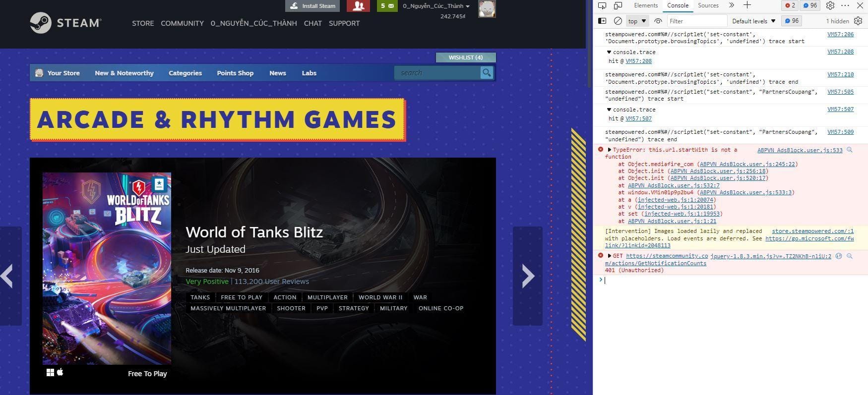Click the Steam logo
This screenshot has height=395, width=868.
coord(65,23)
